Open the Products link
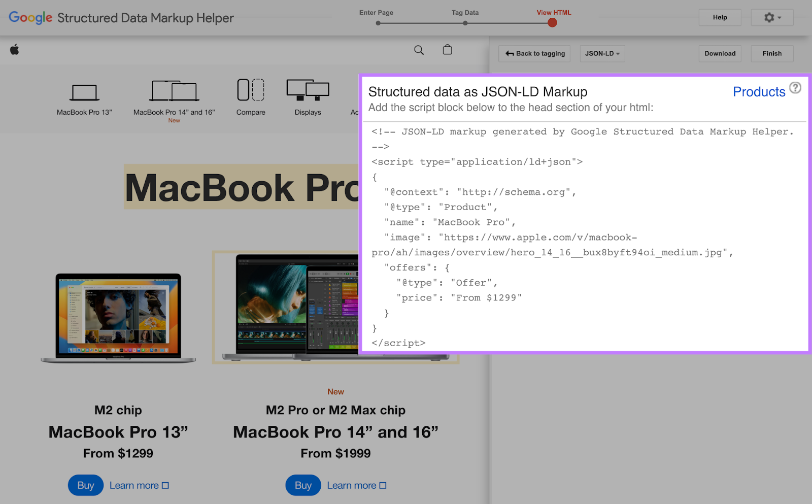 click(759, 92)
